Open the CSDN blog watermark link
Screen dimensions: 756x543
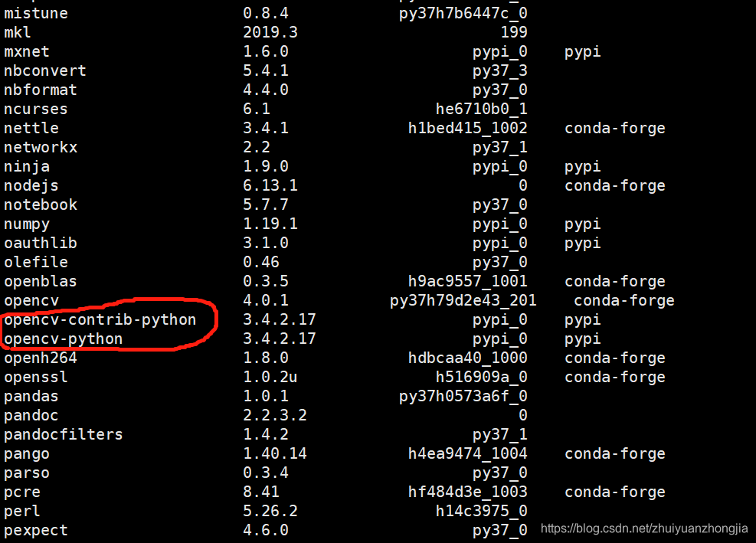point(643,528)
